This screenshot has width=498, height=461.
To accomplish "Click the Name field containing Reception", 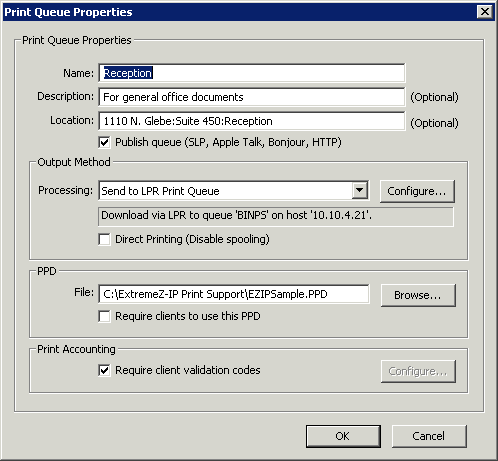I will coord(252,73).
